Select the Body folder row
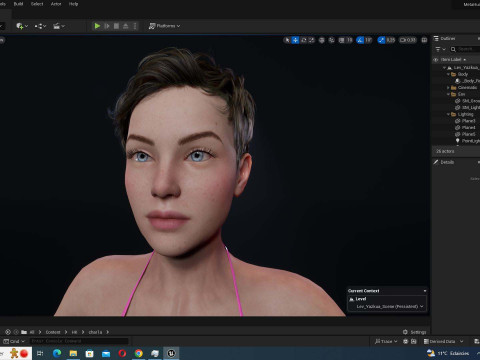The image size is (480, 360). [x=456, y=74]
